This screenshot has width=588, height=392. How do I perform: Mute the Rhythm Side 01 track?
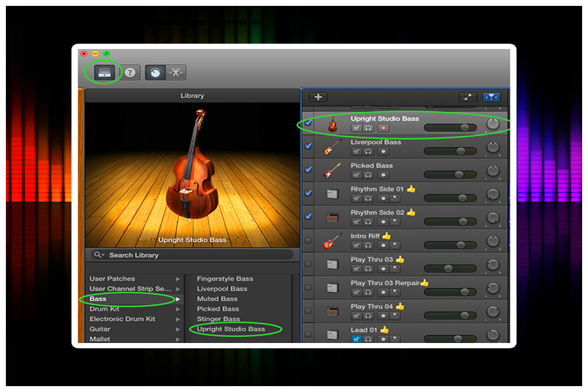(356, 199)
